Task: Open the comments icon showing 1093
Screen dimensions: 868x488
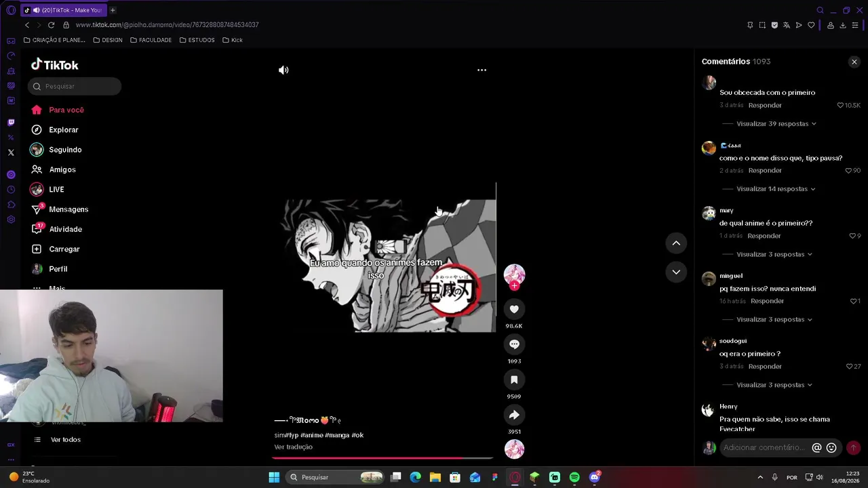Action: pos(514,344)
